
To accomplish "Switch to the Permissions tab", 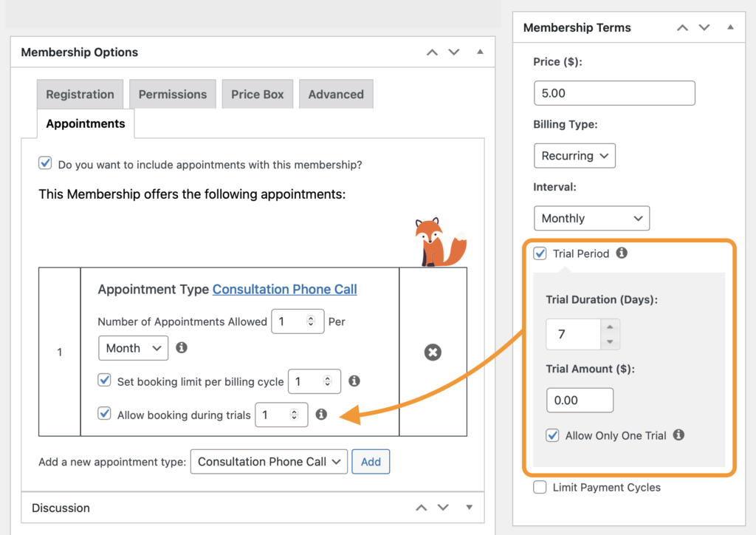I will [x=173, y=94].
